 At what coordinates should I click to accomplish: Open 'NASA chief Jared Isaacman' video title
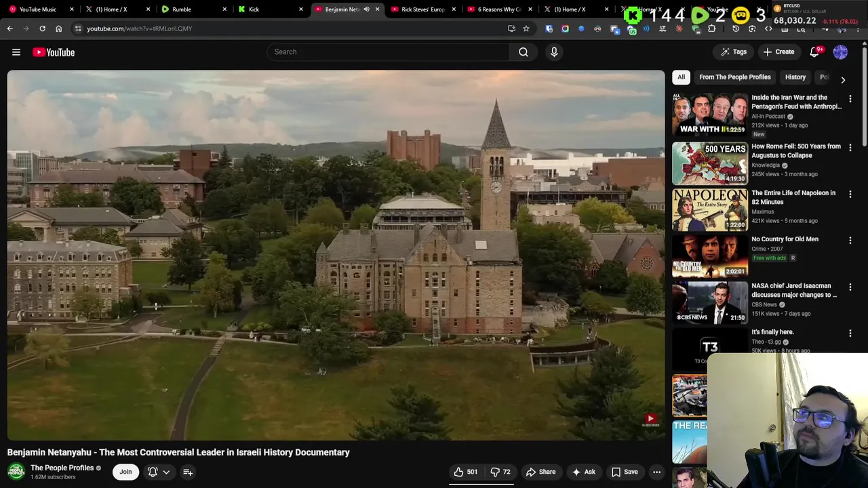(x=794, y=290)
